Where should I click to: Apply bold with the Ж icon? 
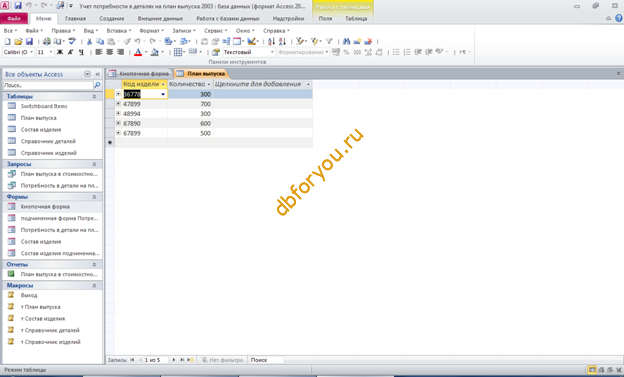click(x=60, y=52)
